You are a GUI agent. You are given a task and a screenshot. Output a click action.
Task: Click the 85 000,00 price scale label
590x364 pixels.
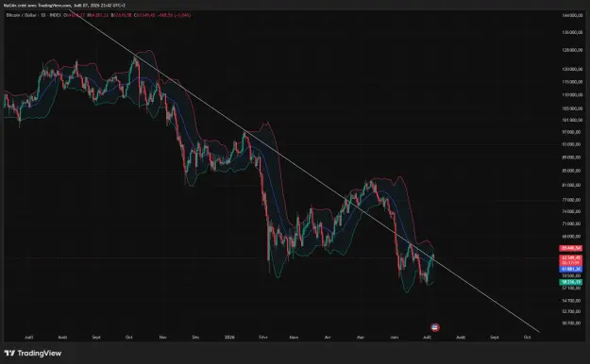(x=572, y=171)
